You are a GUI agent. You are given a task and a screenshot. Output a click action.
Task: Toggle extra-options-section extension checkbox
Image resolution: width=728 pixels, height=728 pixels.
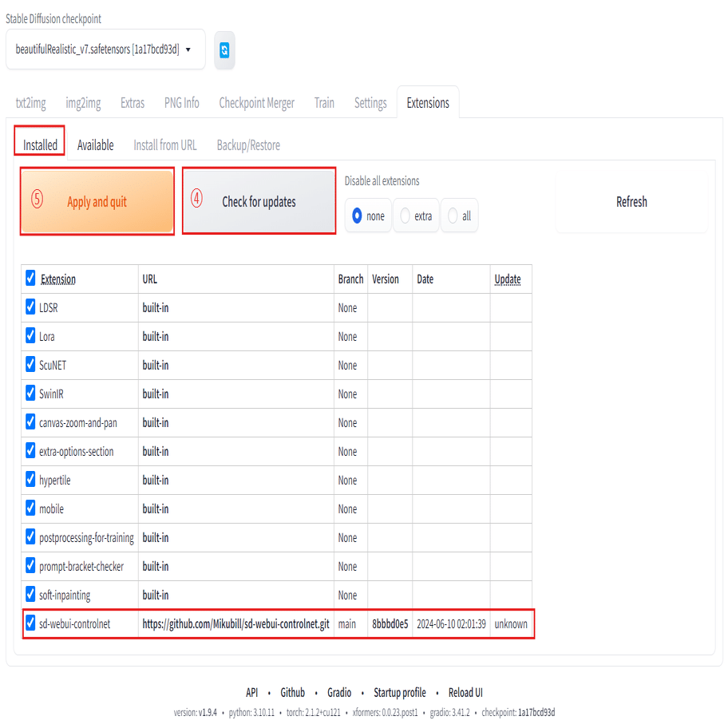tap(30, 451)
